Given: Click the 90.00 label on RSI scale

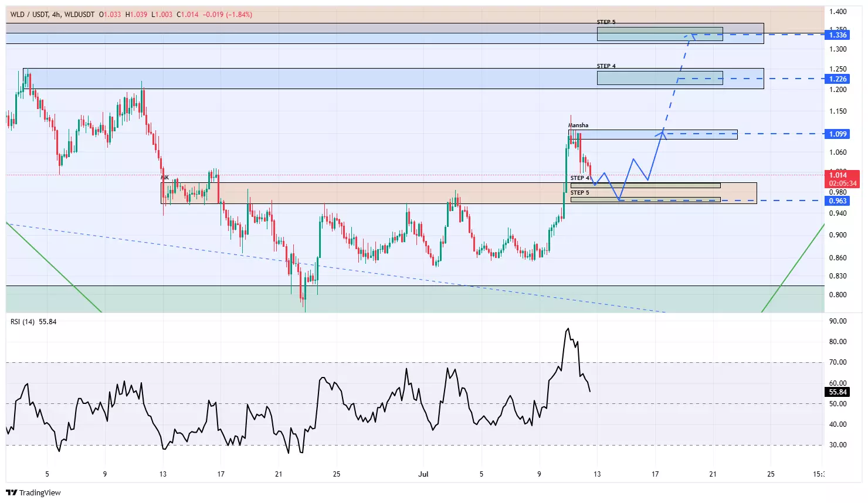Looking at the screenshot, I should [838, 321].
